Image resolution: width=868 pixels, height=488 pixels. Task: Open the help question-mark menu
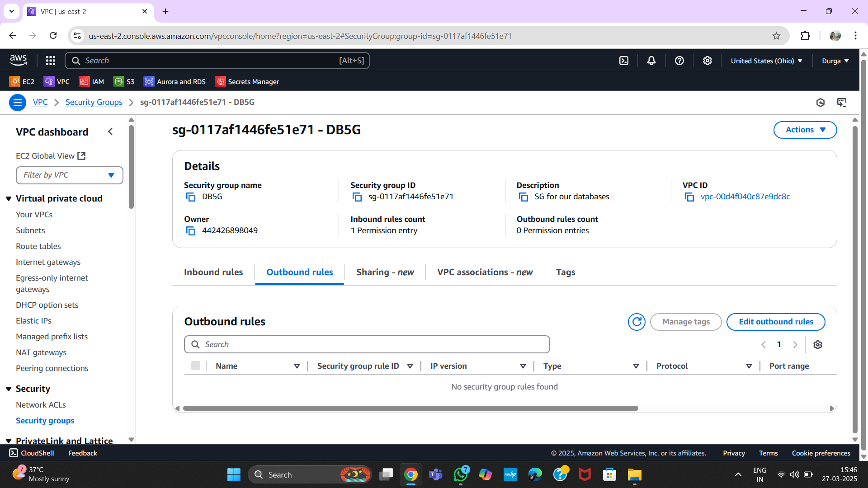(x=679, y=61)
